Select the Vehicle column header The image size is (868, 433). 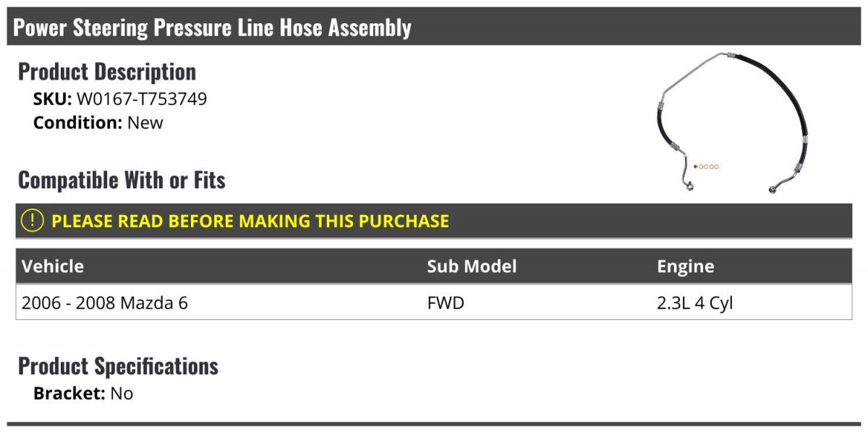[53, 266]
